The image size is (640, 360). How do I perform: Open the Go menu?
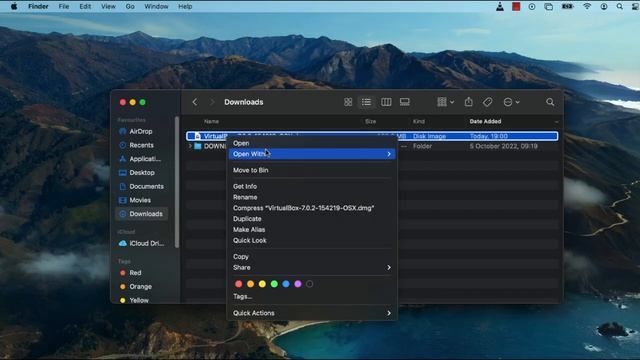click(130, 7)
